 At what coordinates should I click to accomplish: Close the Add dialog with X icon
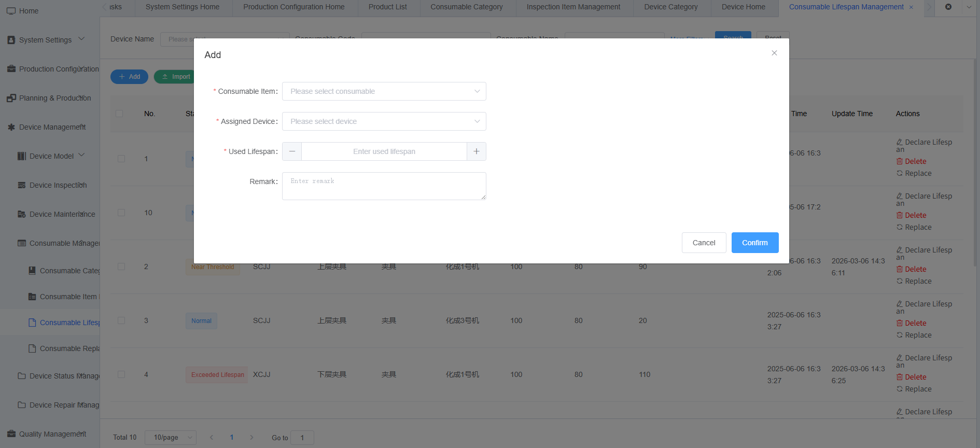click(774, 53)
